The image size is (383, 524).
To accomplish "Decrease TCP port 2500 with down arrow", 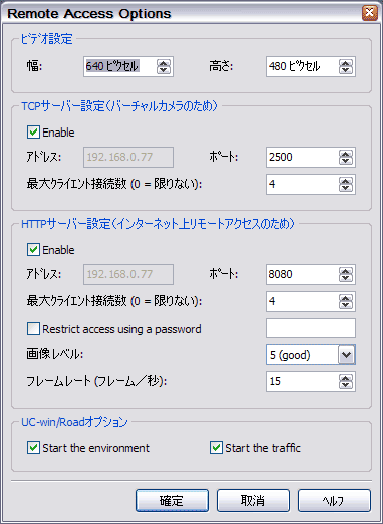I will click(346, 161).
